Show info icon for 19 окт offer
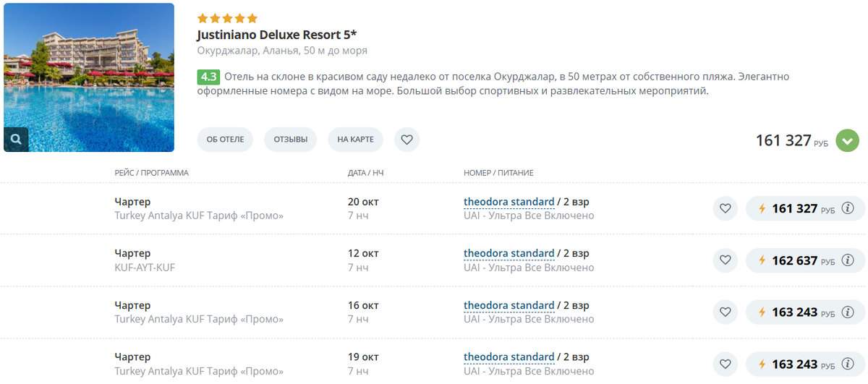Screen dimensions: 868x384 (848, 364)
